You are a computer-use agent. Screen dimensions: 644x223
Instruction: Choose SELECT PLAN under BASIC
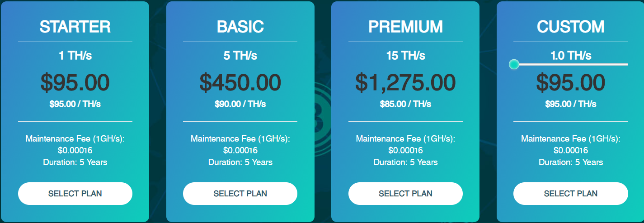pos(240,194)
